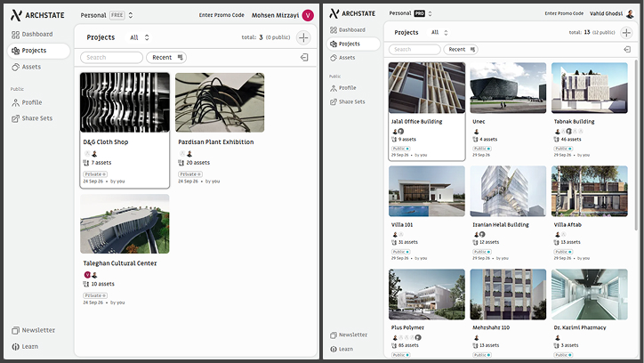Open Villa Aftab thumbnail
Viewport: 644px width, 363px height.
590,191
